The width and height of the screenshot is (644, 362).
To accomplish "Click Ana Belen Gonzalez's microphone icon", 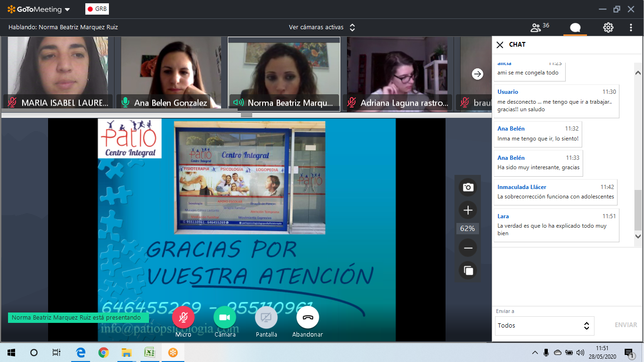I will coord(125,102).
